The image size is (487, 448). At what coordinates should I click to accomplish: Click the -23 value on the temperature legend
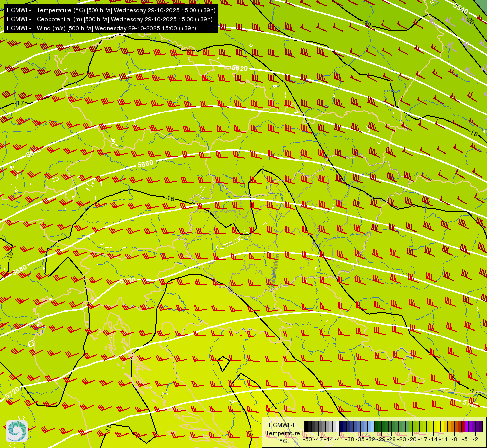(x=402, y=439)
